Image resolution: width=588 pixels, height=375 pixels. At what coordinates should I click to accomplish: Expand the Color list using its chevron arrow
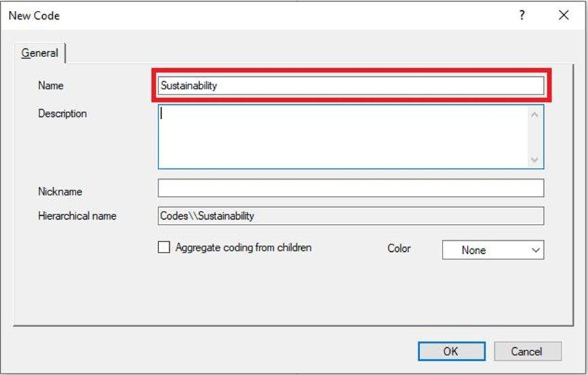click(x=536, y=250)
